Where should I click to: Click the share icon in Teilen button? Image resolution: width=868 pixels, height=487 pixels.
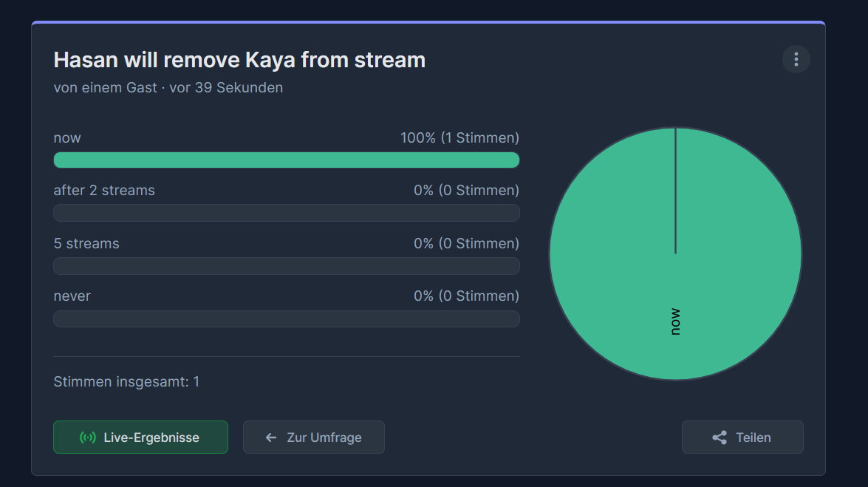[x=719, y=437]
